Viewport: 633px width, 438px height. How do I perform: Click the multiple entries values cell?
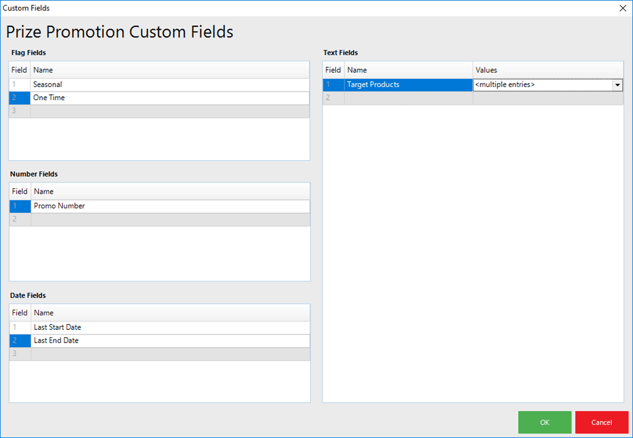541,85
